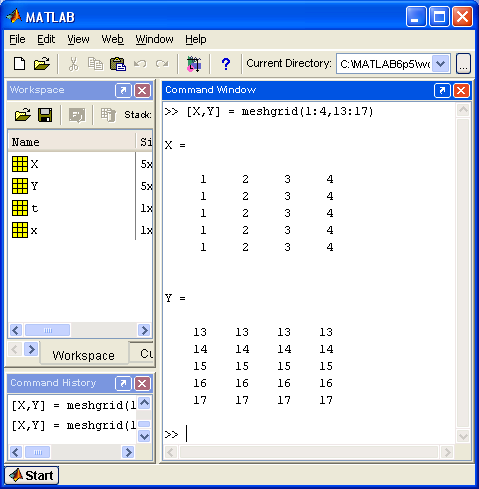This screenshot has width=479, height=489.
Task: Open a file using the main toolbar folder icon
Action: (x=42, y=63)
